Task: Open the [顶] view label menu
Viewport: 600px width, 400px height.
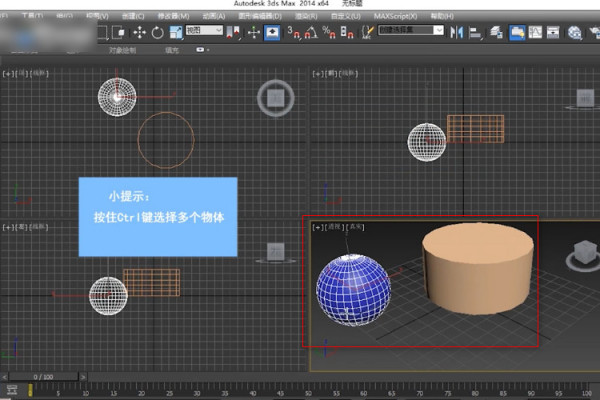Action: pos(21,73)
